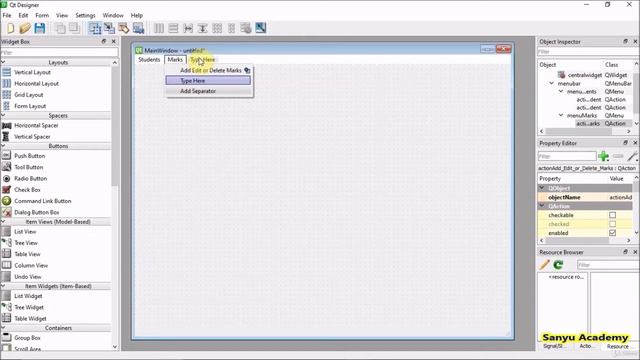
Task: Click the Widget Box filter field
Action: click(x=59, y=52)
